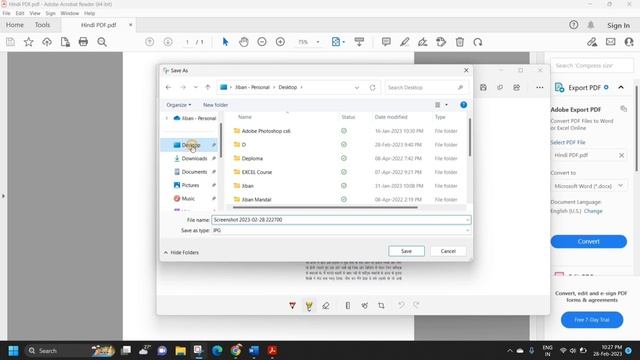Open notifications bell icon

[591, 25]
